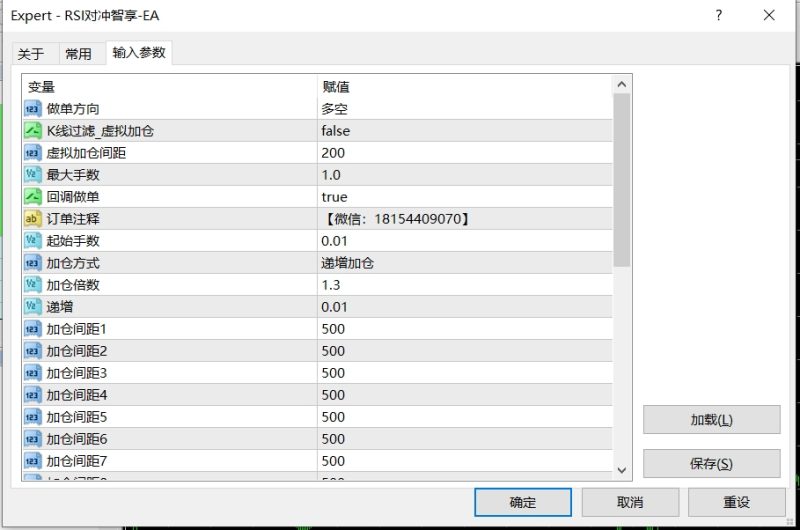Click the double icon beside 加仓倍数

click(32, 285)
